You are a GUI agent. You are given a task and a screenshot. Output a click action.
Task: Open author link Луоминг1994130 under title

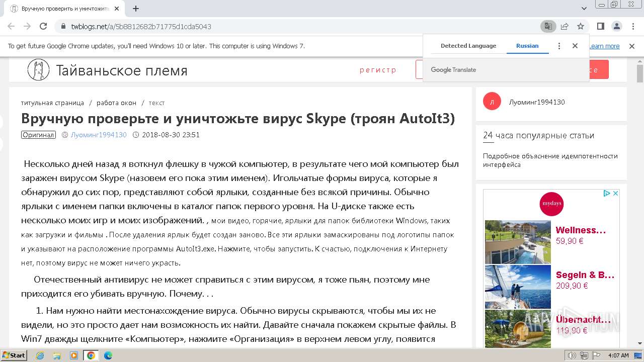99,135
